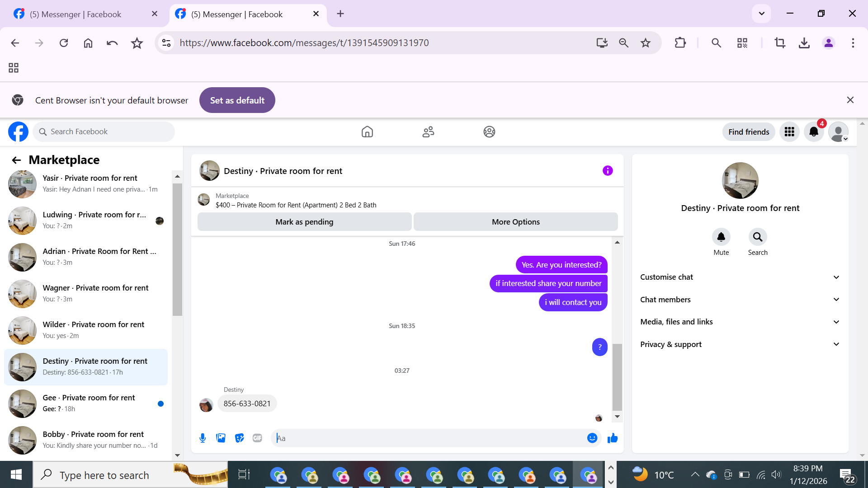Open the conversation information icon
The width and height of the screenshot is (868, 488).
pyautogui.click(x=608, y=170)
